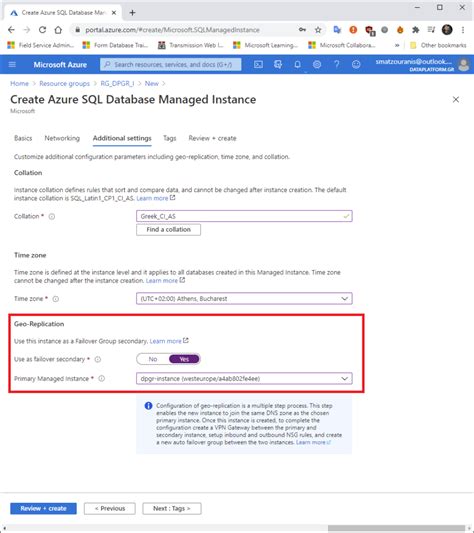Close the Create Azure SQL Database tab
This screenshot has width=474, height=533.
[x=114, y=13]
